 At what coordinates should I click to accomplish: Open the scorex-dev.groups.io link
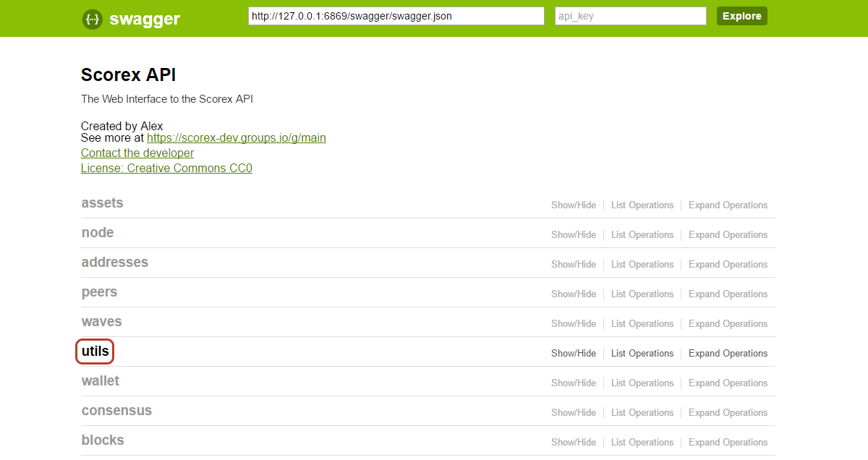237,137
